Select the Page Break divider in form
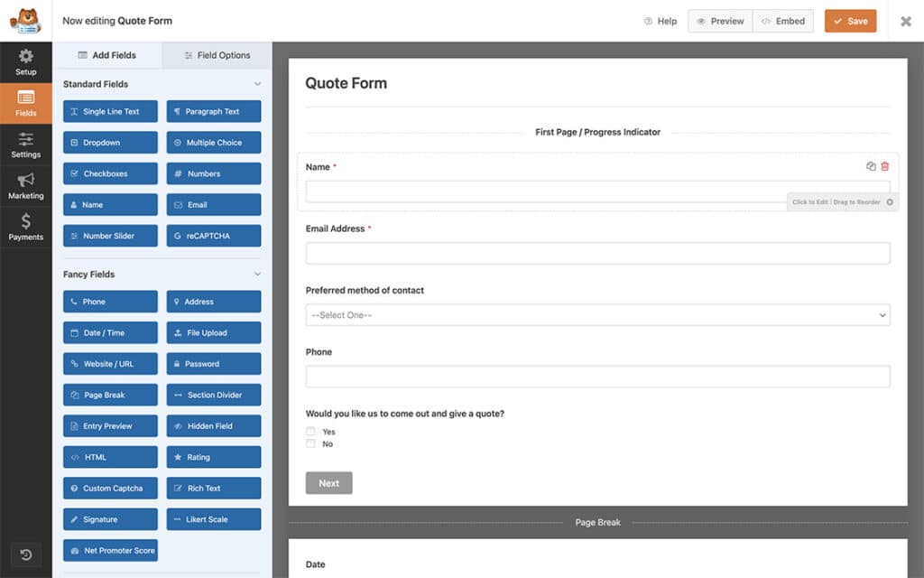 pos(597,523)
